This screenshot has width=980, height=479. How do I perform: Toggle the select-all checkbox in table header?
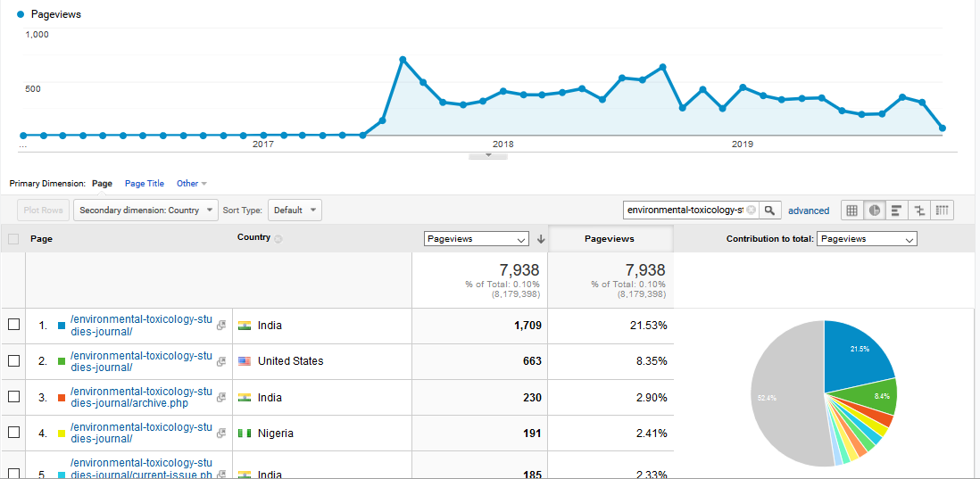click(x=13, y=239)
